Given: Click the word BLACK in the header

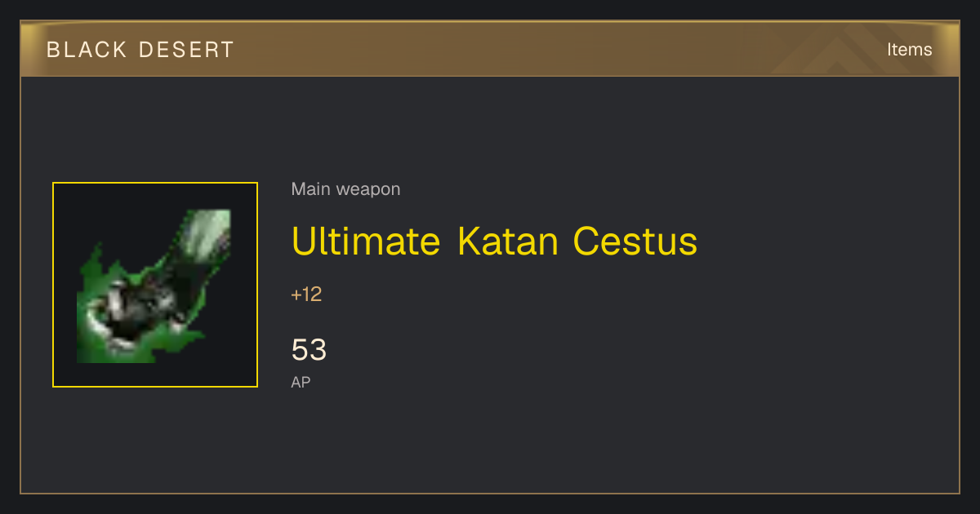Looking at the screenshot, I should click(x=87, y=50).
